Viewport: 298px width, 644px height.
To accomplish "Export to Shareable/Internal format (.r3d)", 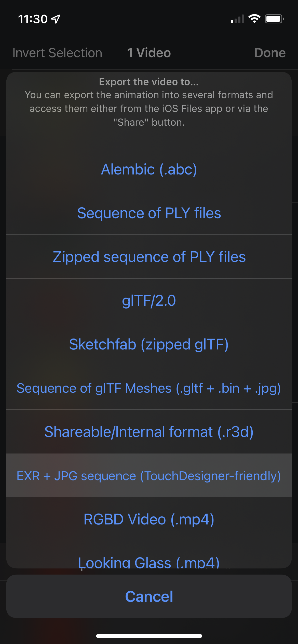I will (x=149, y=432).
